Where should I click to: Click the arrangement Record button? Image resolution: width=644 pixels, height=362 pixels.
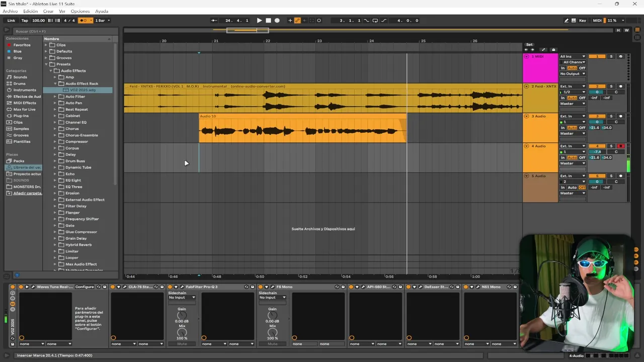pos(277,21)
